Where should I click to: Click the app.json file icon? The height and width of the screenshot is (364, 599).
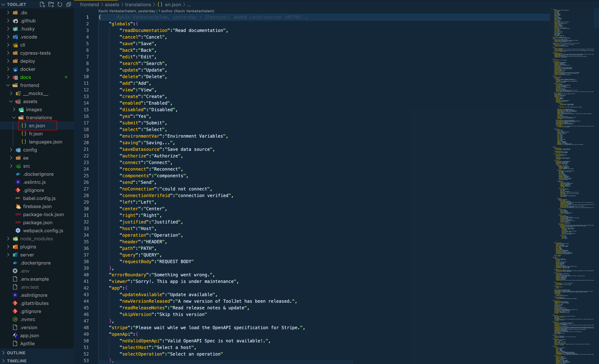tap(15, 336)
